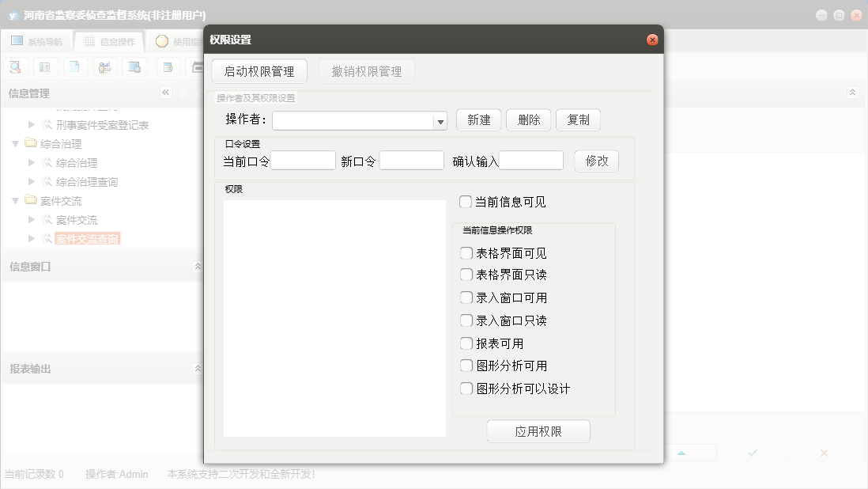The height and width of the screenshot is (489, 868).
Task: Enable 表格界面可见 checkbox
Action: [466, 253]
